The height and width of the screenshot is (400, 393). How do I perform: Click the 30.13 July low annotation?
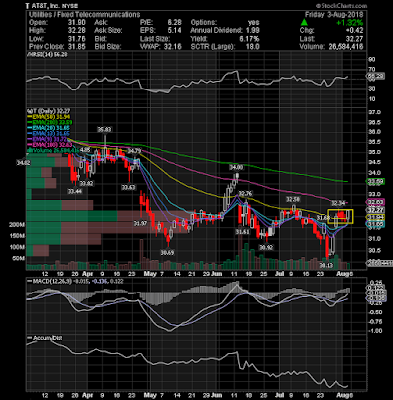click(326, 265)
